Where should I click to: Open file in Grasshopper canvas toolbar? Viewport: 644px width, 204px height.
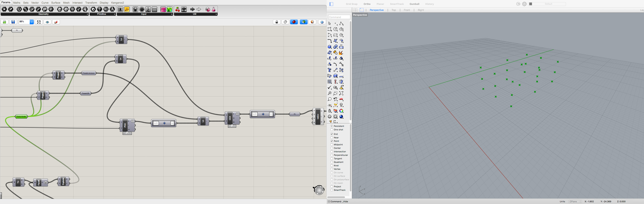click(x=4, y=22)
